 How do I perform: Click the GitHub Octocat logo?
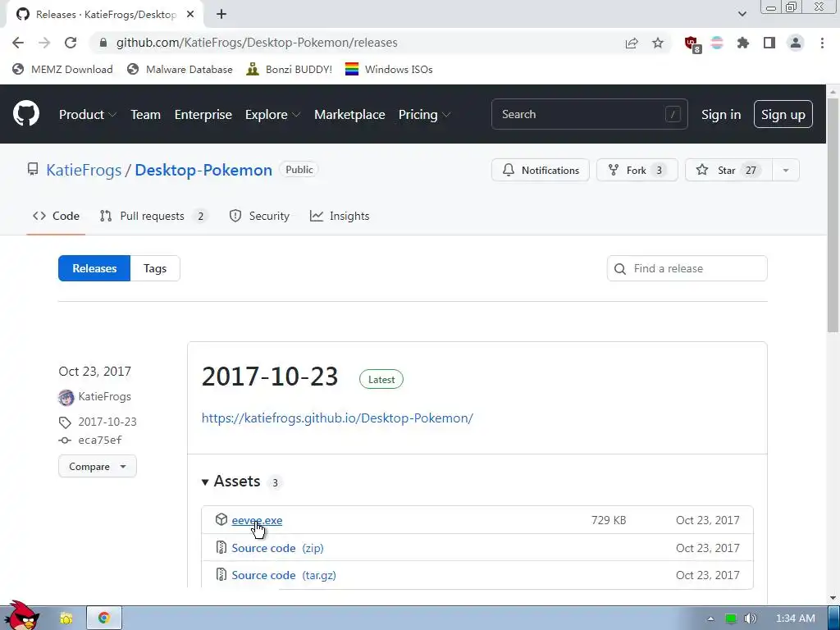click(x=25, y=113)
